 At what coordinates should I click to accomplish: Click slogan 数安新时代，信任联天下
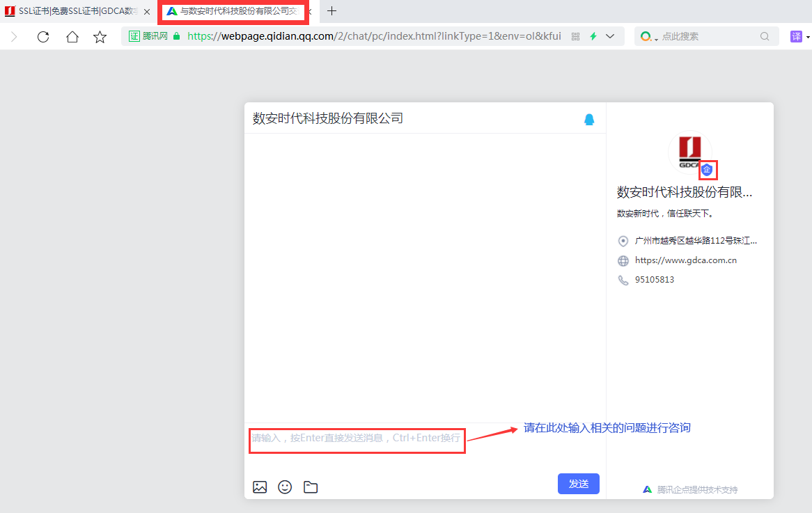[666, 213]
